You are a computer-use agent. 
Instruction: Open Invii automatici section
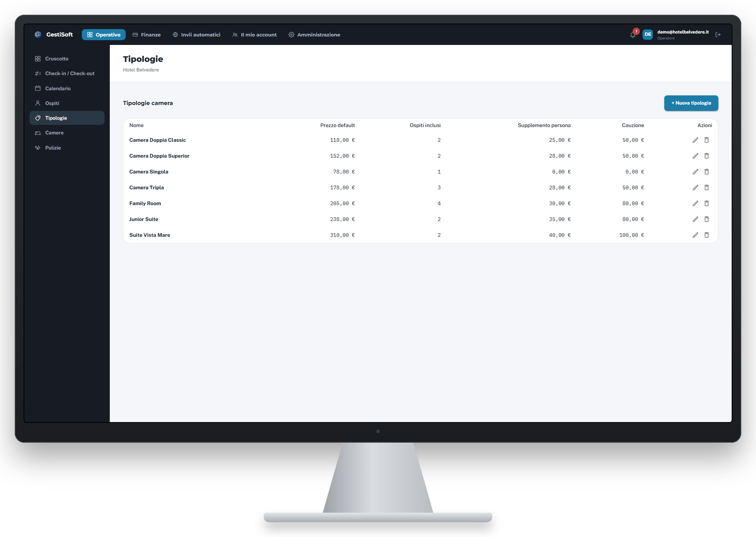[196, 35]
